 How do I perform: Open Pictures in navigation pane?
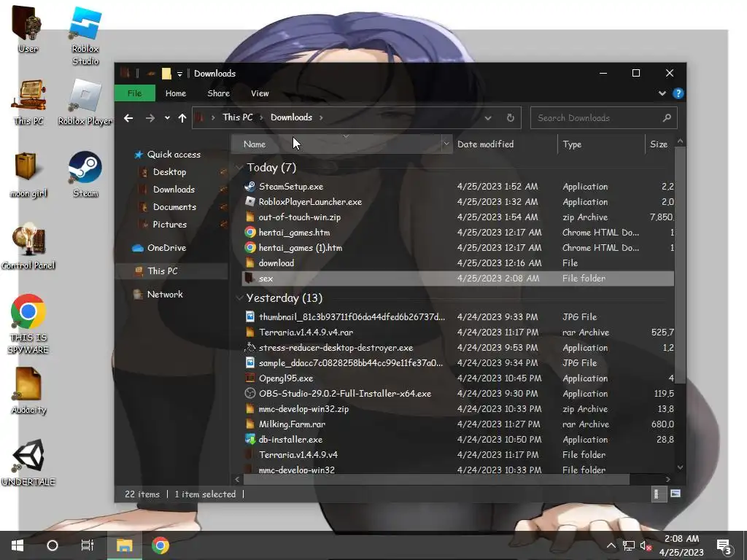[x=169, y=225]
